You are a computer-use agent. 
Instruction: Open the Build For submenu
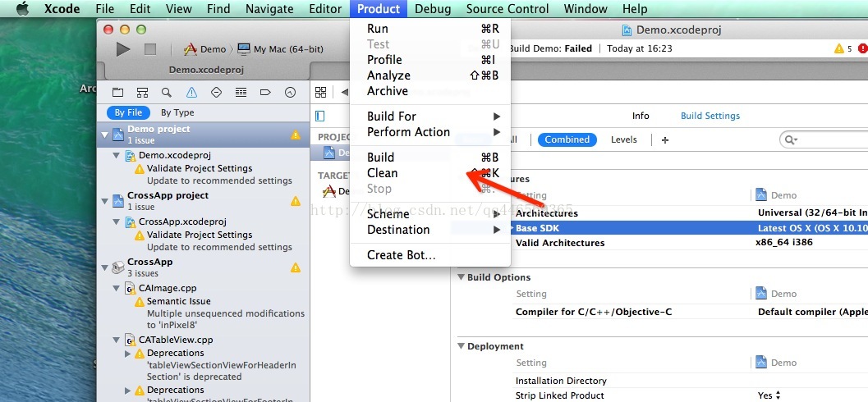click(430, 116)
